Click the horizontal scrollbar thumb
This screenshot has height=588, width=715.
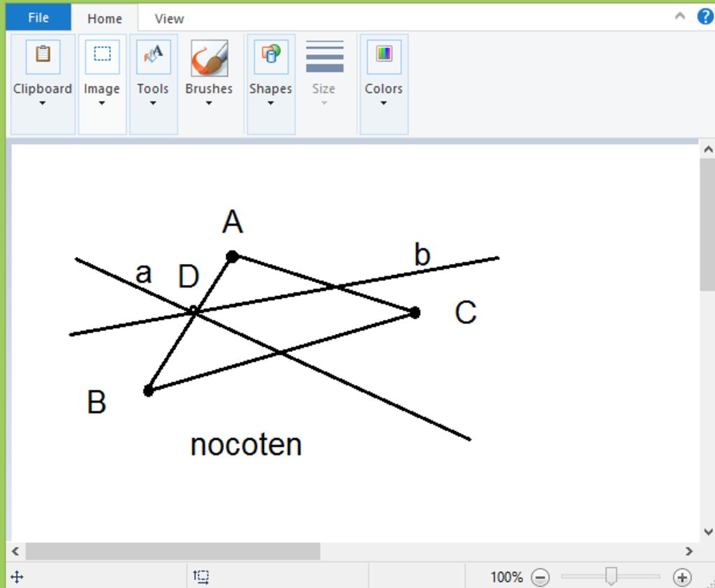(x=173, y=551)
